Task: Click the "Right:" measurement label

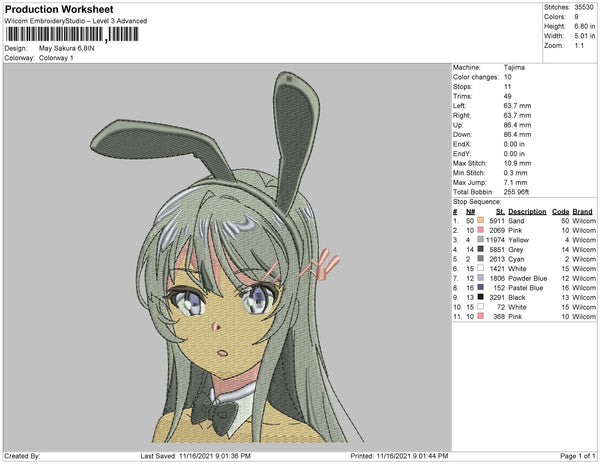Action: (462, 115)
